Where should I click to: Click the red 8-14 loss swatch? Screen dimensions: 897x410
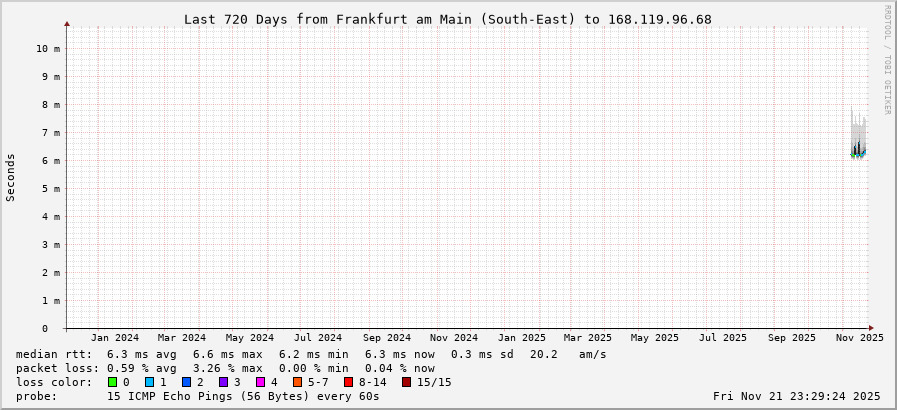pyautogui.click(x=348, y=382)
